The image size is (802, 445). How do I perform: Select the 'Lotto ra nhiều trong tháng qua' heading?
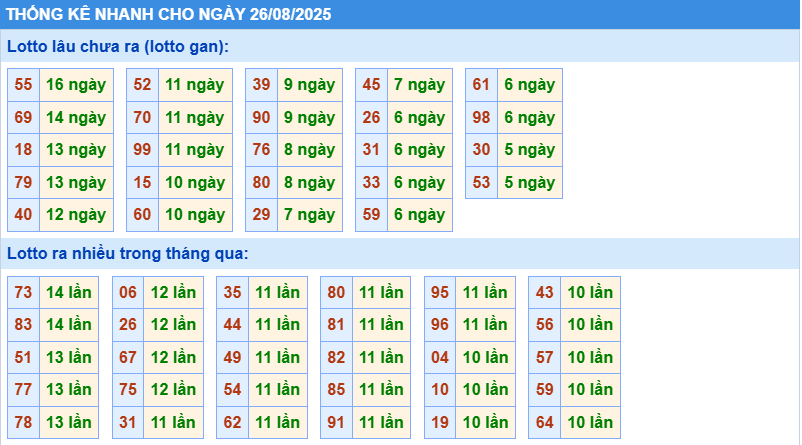[x=127, y=254]
